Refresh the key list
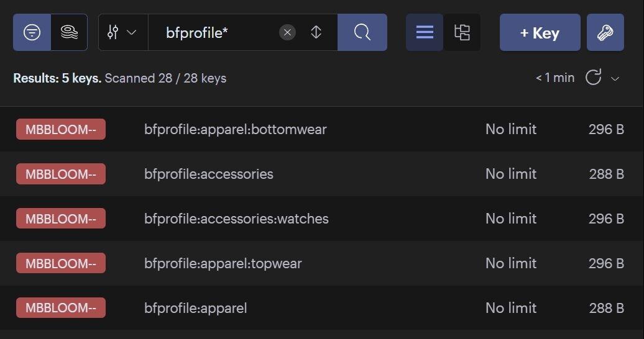 (x=594, y=77)
